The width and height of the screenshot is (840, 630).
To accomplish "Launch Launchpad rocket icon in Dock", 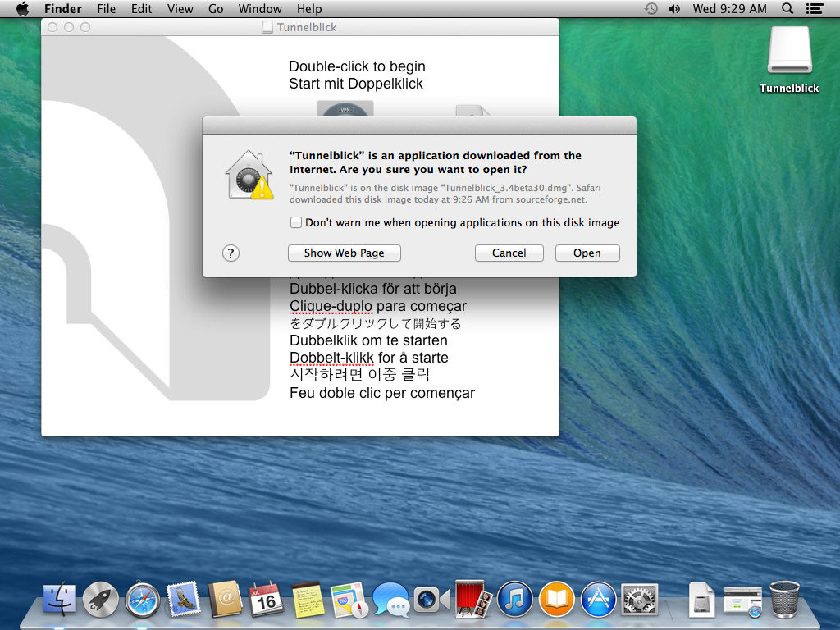I will pyautogui.click(x=101, y=599).
